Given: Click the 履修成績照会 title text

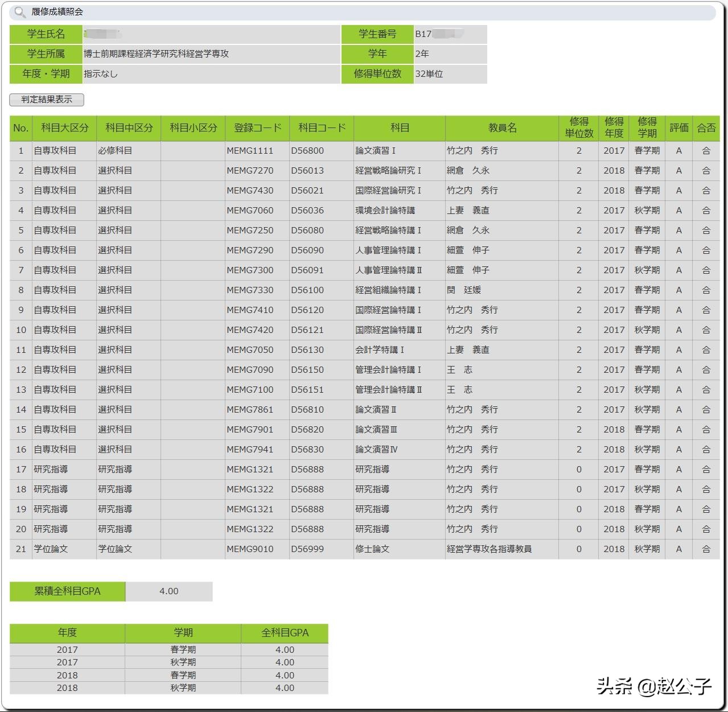Looking at the screenshot, I should (x=57, y=12).
